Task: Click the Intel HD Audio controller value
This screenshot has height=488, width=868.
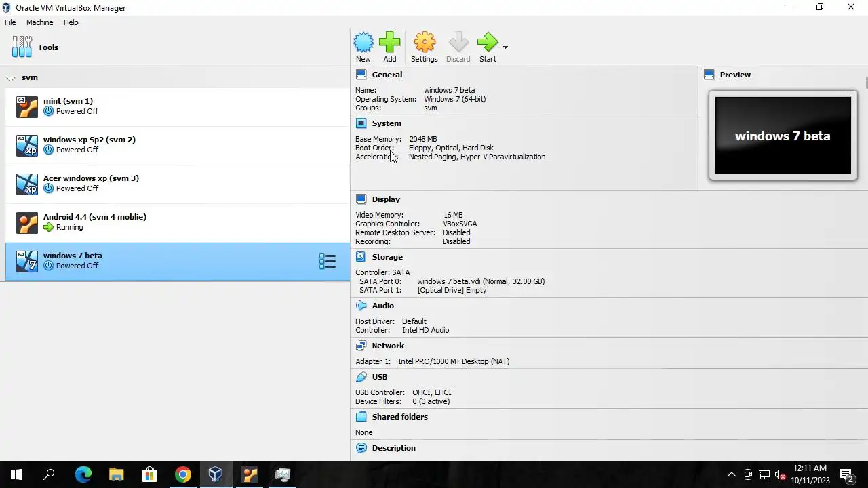Action: 425,330
